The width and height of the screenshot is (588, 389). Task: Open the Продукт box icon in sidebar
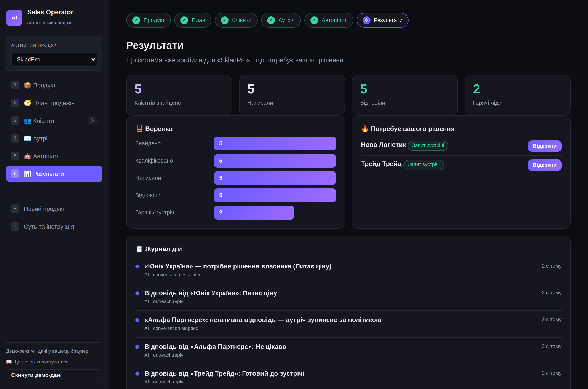27,85
